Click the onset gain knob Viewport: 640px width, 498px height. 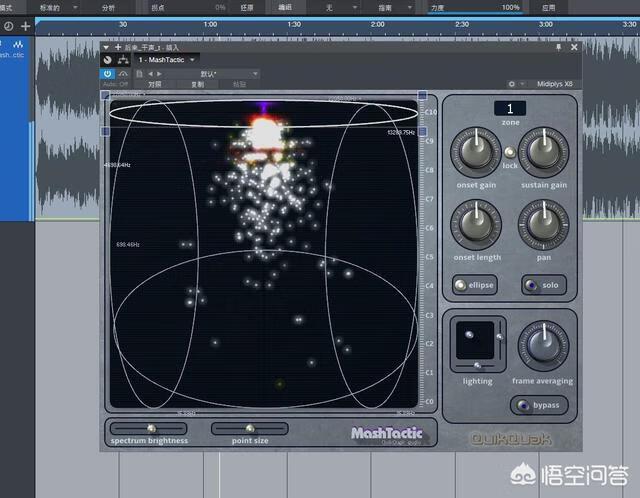(x=476, y=151)
